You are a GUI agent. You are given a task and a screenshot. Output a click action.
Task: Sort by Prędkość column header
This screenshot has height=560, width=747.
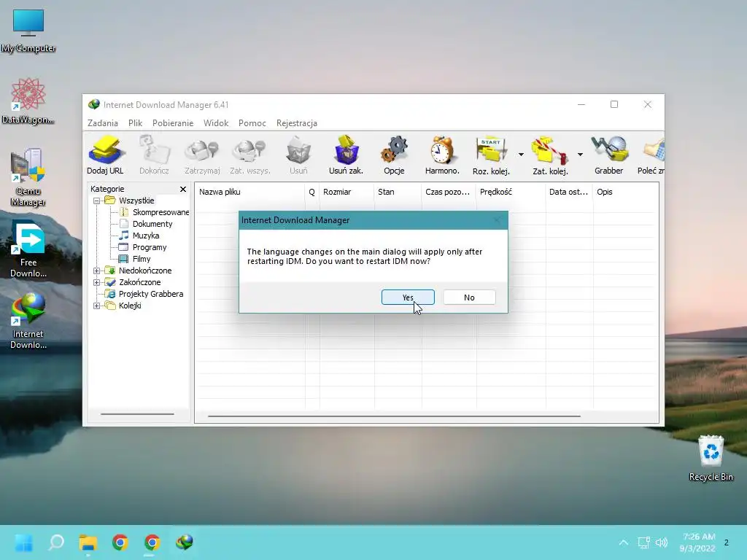click(x=511, y=192)
